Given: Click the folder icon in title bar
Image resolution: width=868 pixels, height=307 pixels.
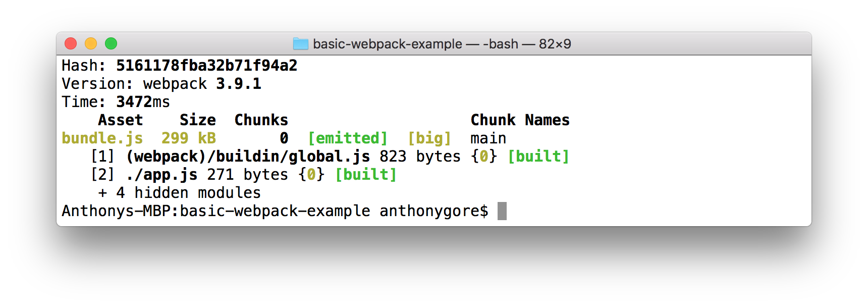Looking at the screenshot, I should (301, 44).
